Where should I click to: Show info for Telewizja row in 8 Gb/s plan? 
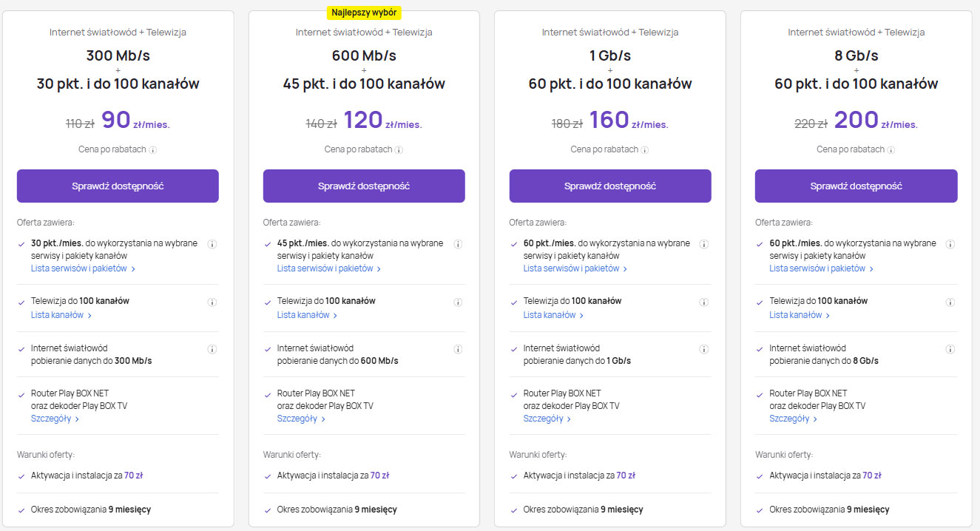coord(950,302)
